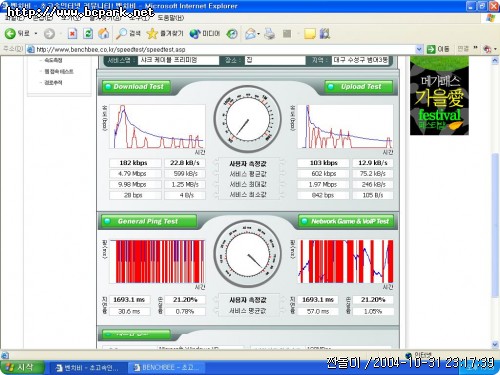The image size is (500, 375).
Task: Open the Help (도움말) menu
Action: tap(170, 18)
